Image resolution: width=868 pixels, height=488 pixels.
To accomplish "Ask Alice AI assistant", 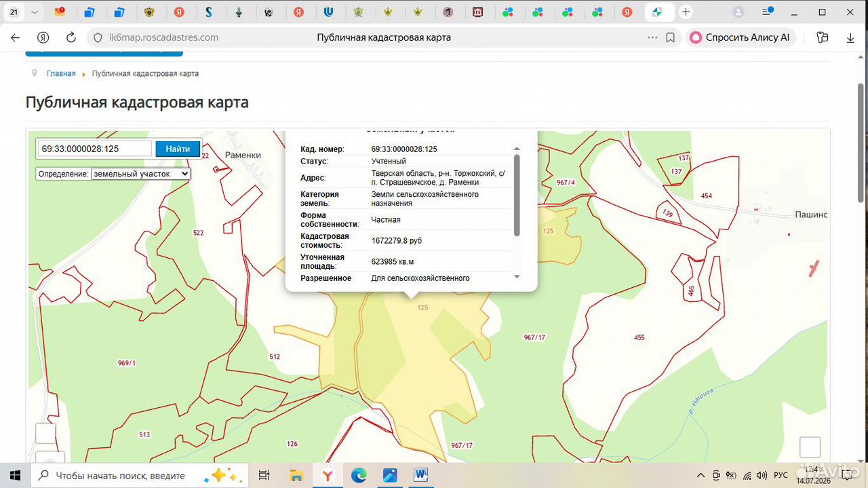I will (x=740, y=38).
